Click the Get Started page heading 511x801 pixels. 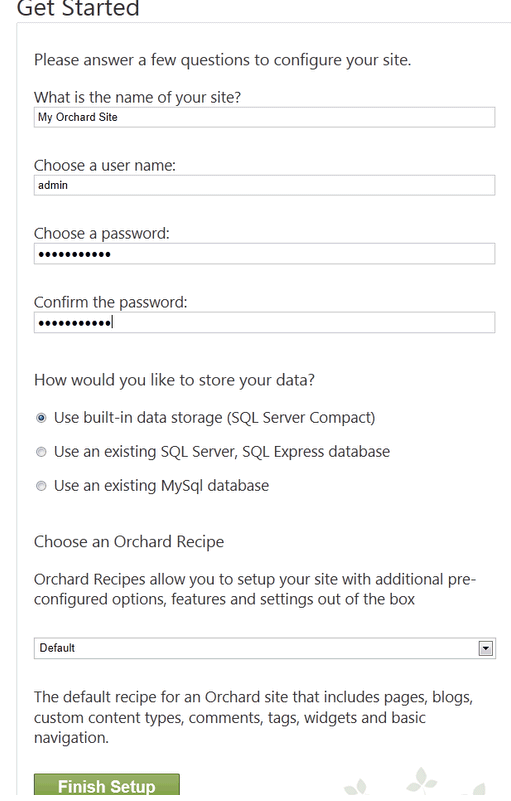pos(78,8)
